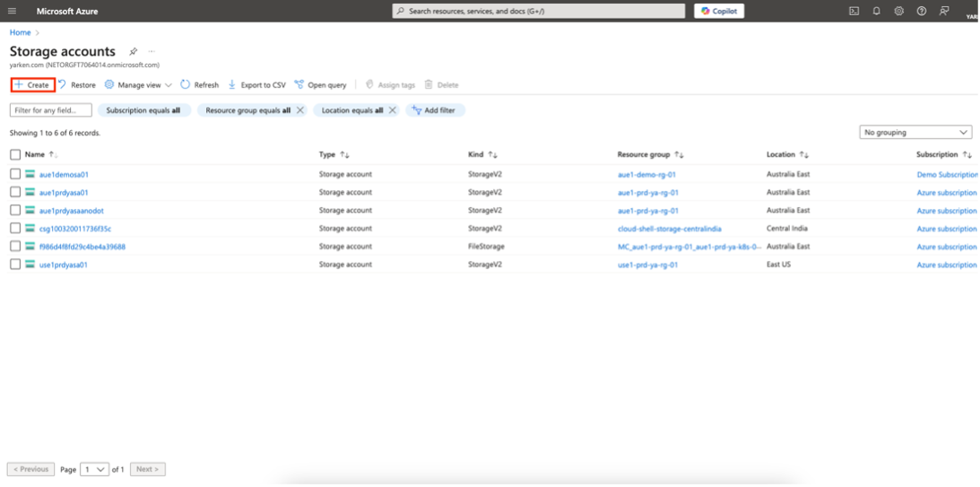
Task: Sort by the Resource group column
Action: tap(649, 154)
